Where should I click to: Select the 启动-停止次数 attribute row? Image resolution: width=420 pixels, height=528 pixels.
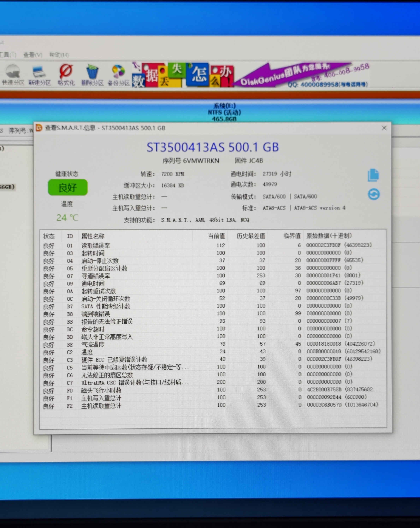tap(213, 261)
